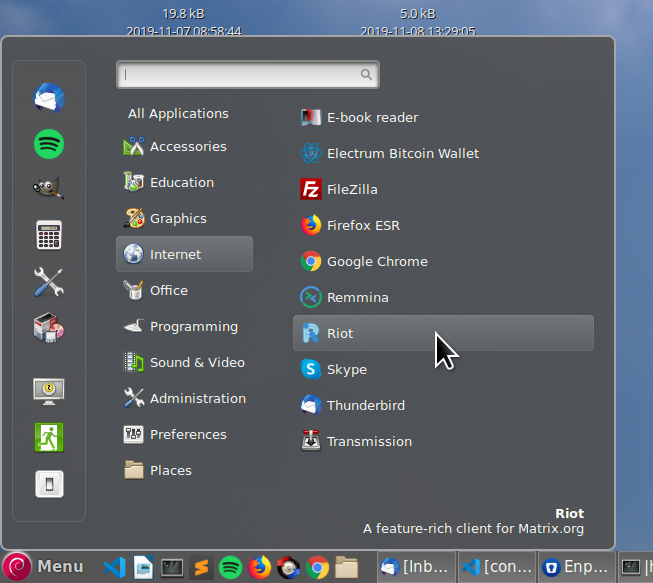Launch Riot from the Internet list
The width and height of the screenshot is (653, 583).
click(x=340, y=334)
